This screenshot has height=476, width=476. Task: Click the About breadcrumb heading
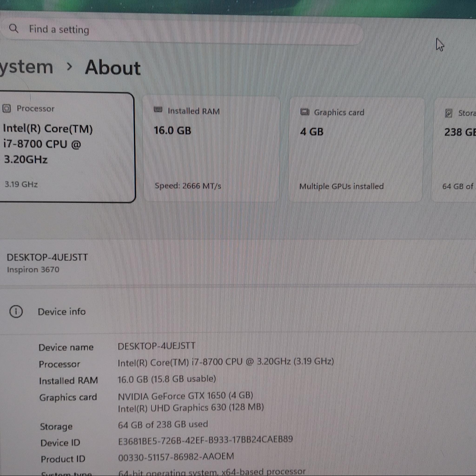pos(112,67)
